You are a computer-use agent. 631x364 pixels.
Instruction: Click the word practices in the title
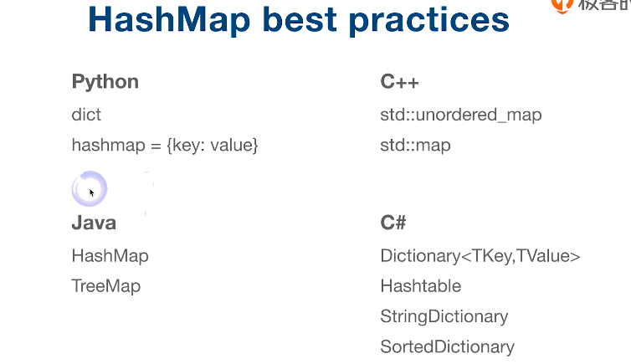[429, 21]
